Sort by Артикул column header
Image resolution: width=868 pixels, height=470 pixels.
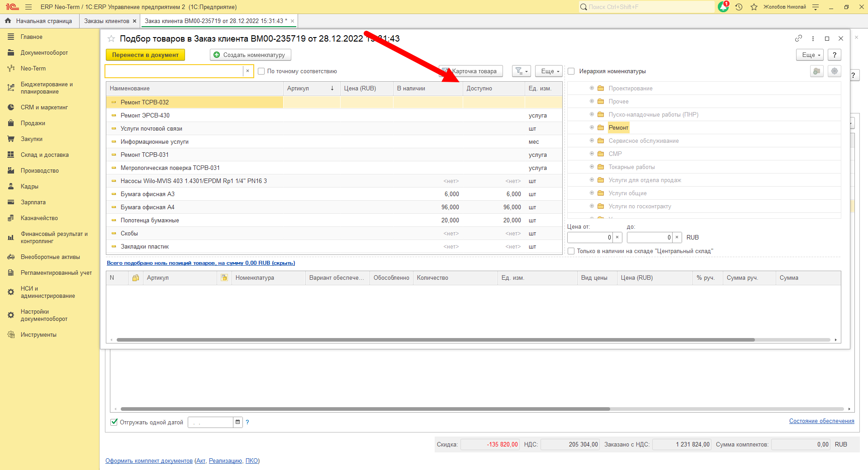(312, 88)
